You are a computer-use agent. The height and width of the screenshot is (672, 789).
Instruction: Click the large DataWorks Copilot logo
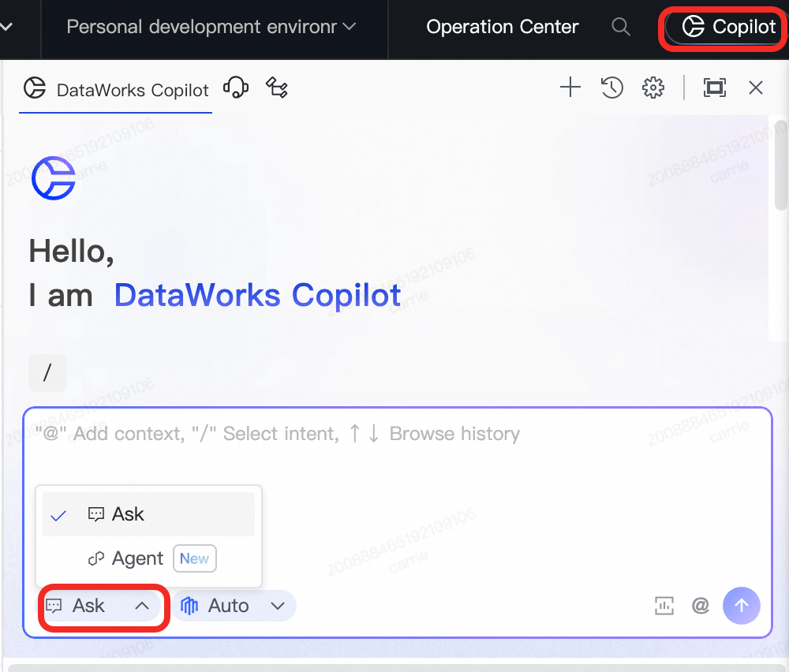[x=54, y=178]
